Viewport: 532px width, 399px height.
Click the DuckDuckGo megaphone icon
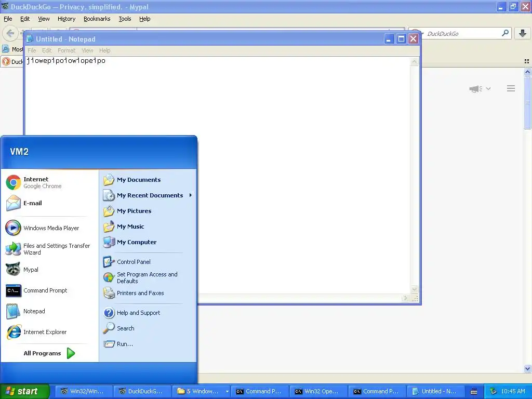[x=475, y=88]
